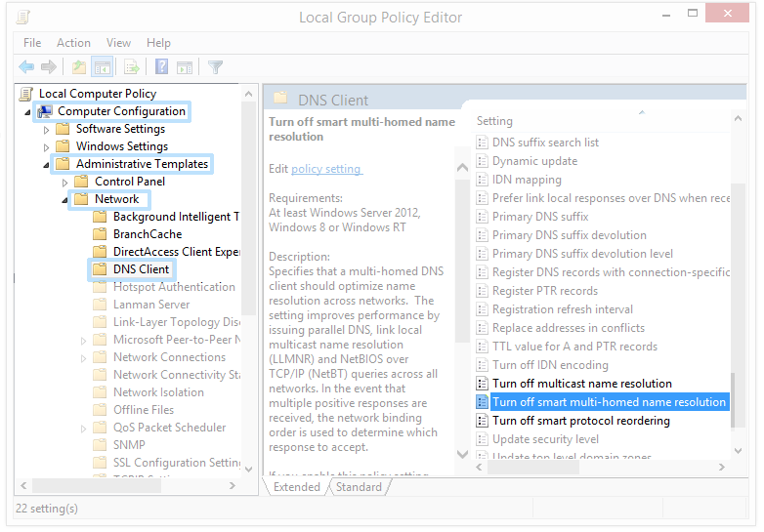
Task: Click settings list vertical scrollbar up arrow
Action: pyautogui.click(x=739, y=118)
